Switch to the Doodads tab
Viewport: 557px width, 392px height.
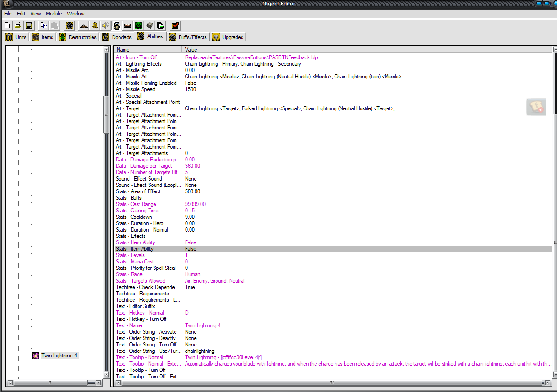117,37
